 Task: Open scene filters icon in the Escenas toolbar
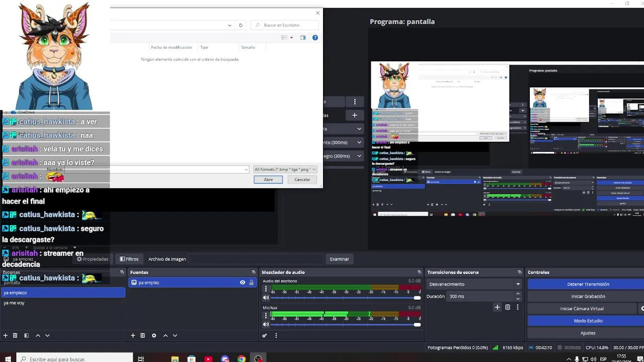[x=26, y=335]
